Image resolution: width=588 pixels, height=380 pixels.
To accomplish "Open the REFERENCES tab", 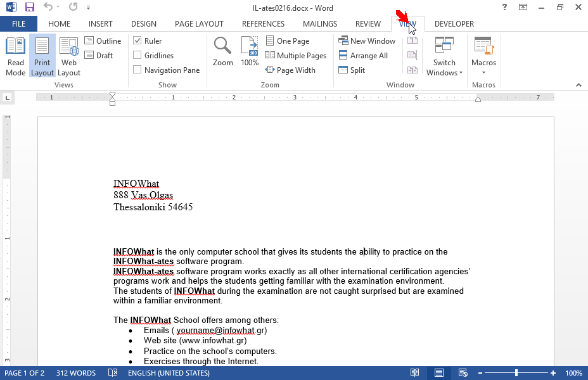I will (x=263, y=24).
